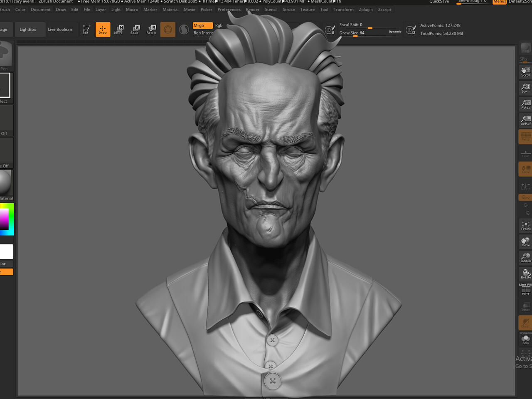Screen dimensions: 532x399
Task: Open the Zscript menu
Action: (x=384, y=10)
